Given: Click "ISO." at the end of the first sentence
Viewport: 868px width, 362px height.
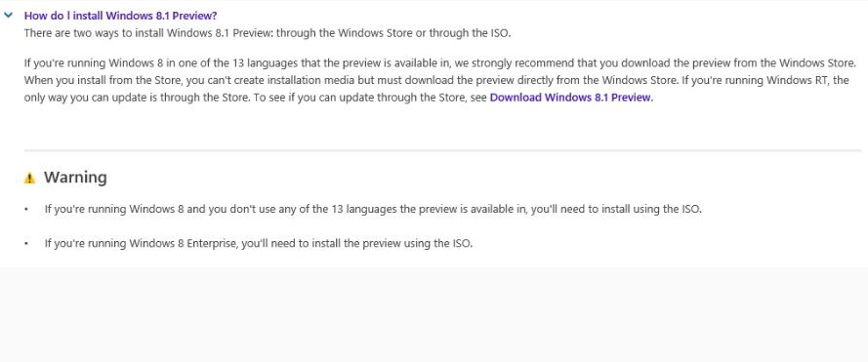Looking at the screenshot, I should 499,32.
